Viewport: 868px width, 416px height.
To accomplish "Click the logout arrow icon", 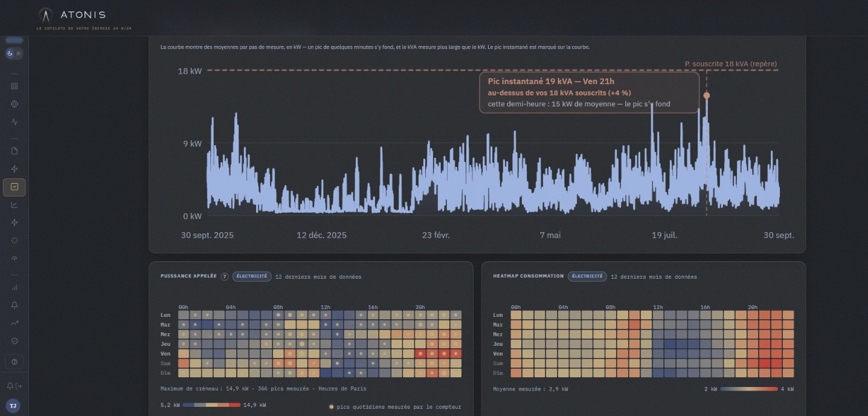I will click(x=19, y=386).
